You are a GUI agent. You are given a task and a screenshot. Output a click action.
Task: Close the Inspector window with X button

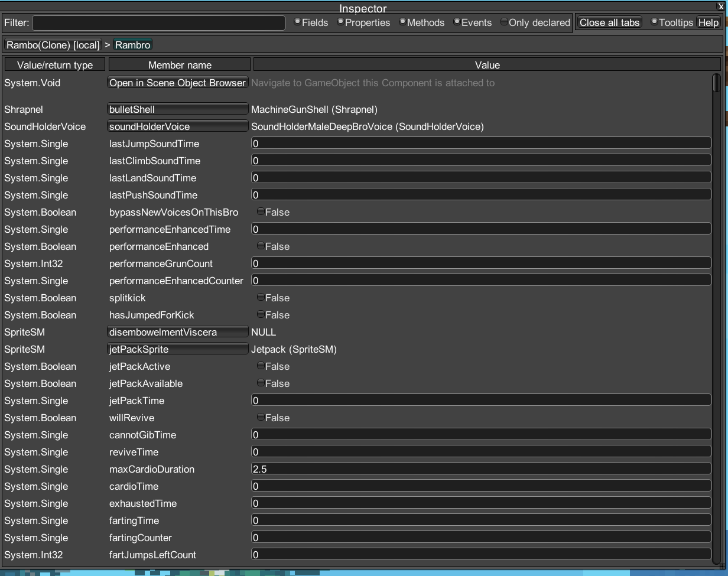(720, 5)
